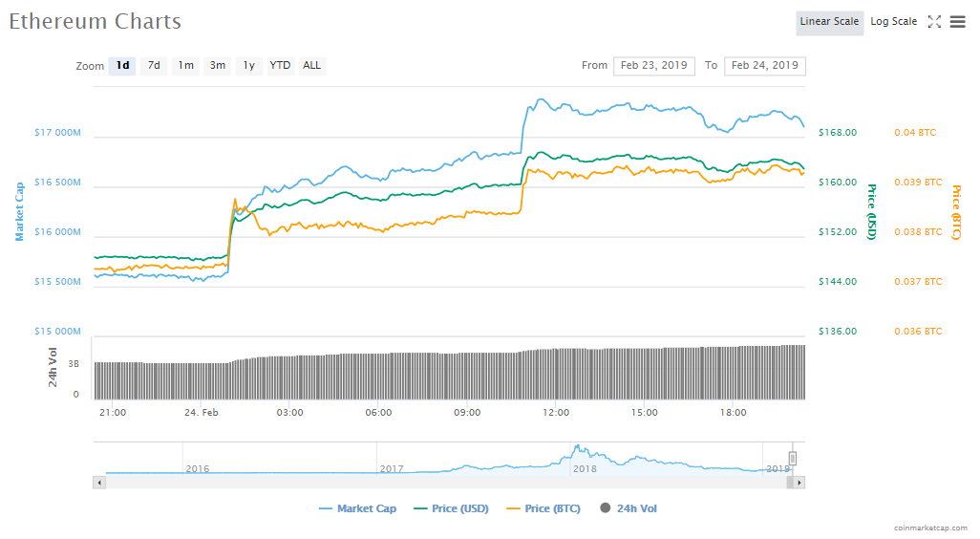Edit the From date field Feb 23, 2019

(653, 66)
